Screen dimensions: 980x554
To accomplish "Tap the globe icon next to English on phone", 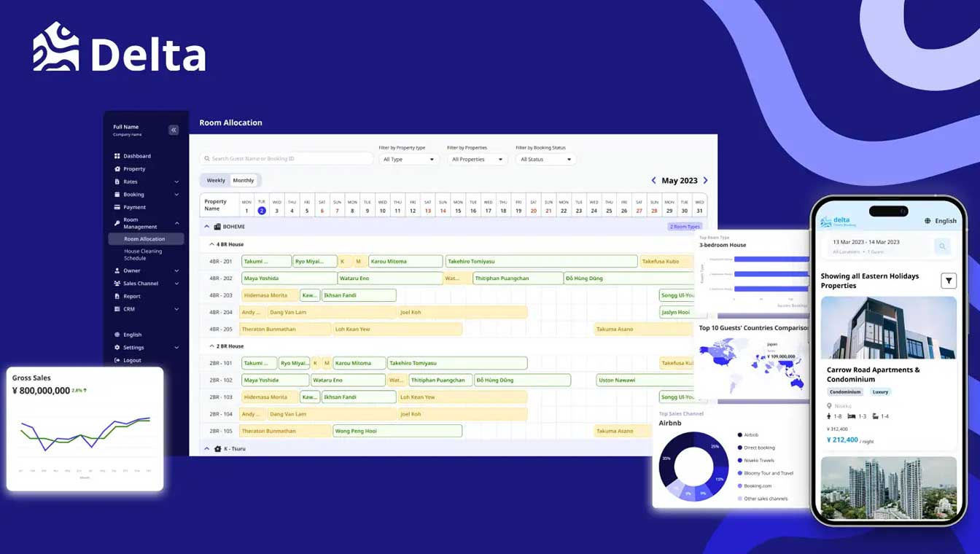I will point(927,221).
